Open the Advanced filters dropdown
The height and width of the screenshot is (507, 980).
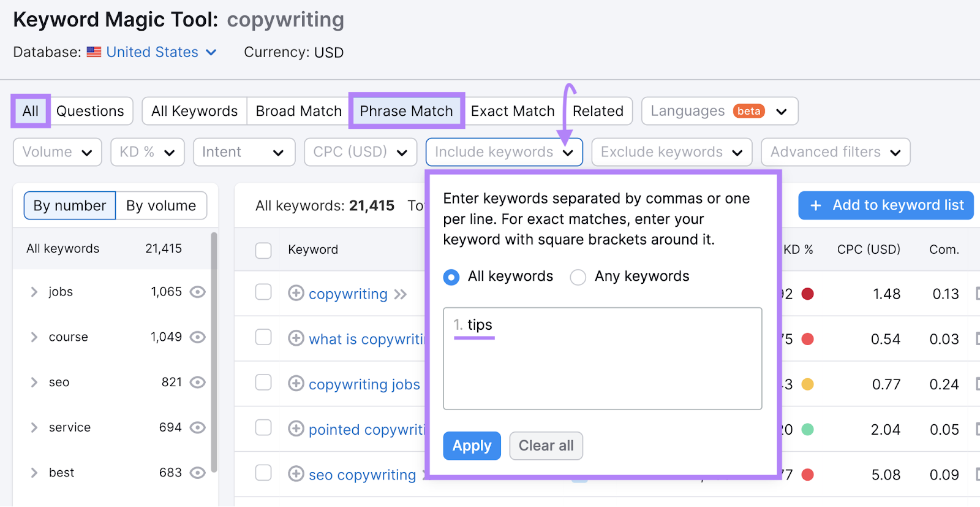(x=835, y=152)
